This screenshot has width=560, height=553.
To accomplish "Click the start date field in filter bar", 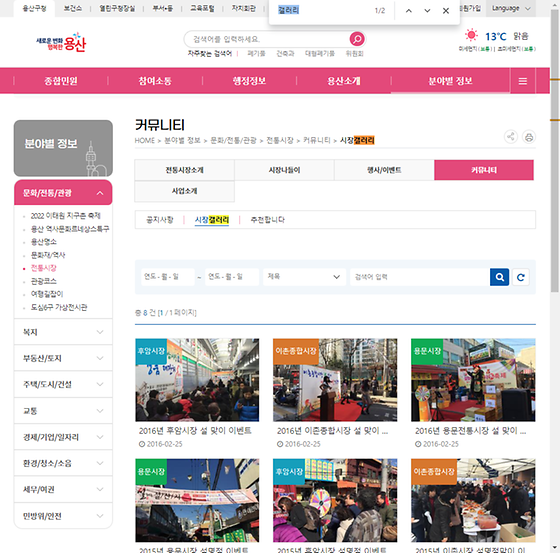I will pos(168,277).
